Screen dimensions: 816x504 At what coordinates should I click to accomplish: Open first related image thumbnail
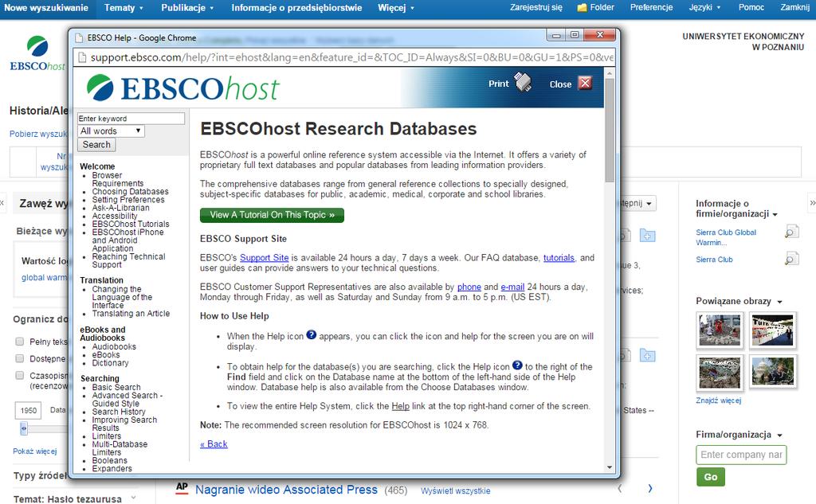(720, 330)
